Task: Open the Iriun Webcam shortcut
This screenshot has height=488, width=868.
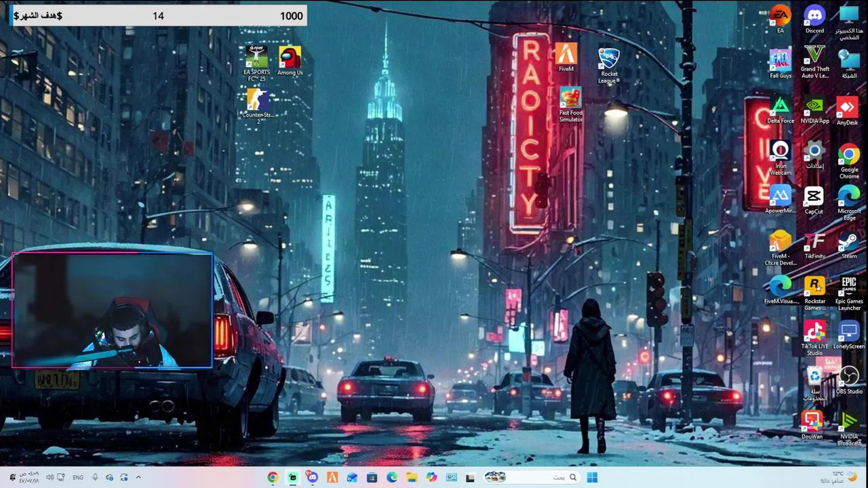Action: click(780, 158)
